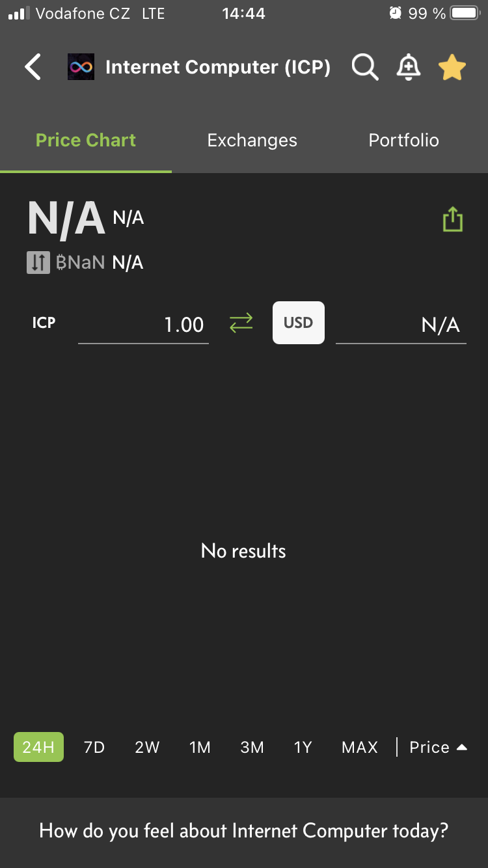Tap the price alert bell icon
The width and height of the screenshot is (488, 868).
click(409, 67)
